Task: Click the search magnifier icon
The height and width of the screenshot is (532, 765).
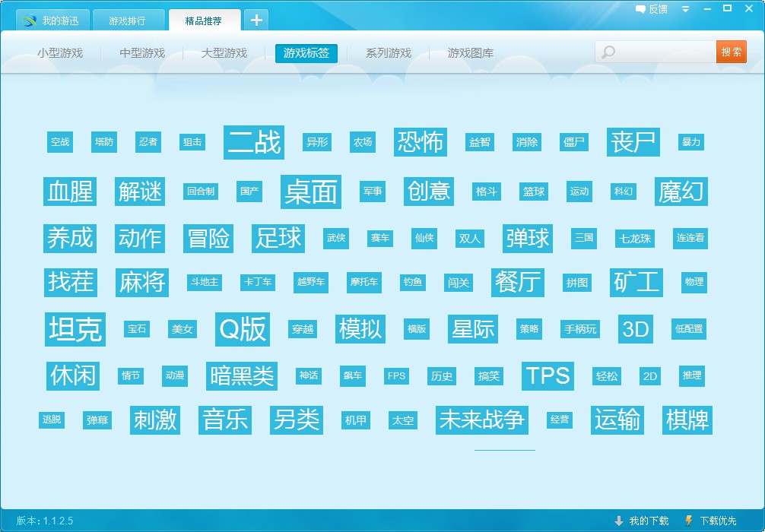Action: point(608,52)
